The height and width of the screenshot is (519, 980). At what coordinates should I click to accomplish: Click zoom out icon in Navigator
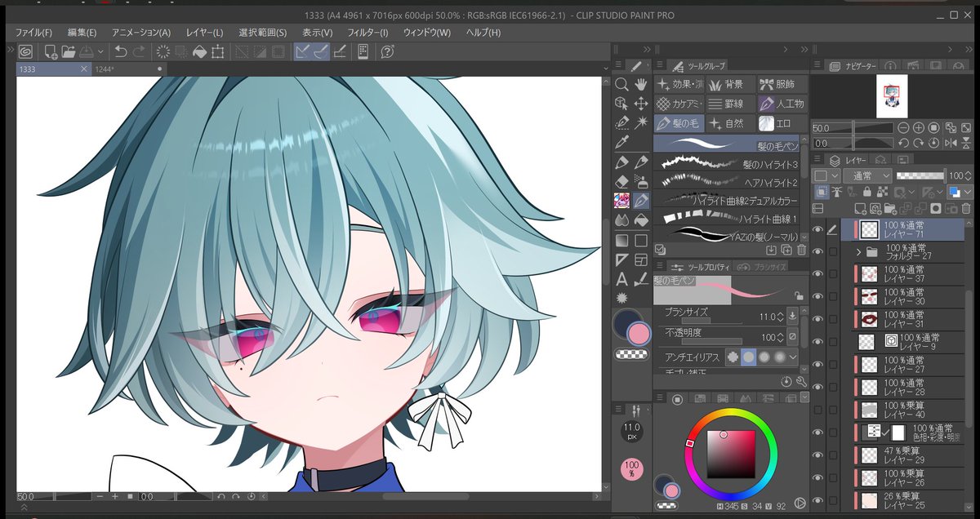(x=903, y=128)
